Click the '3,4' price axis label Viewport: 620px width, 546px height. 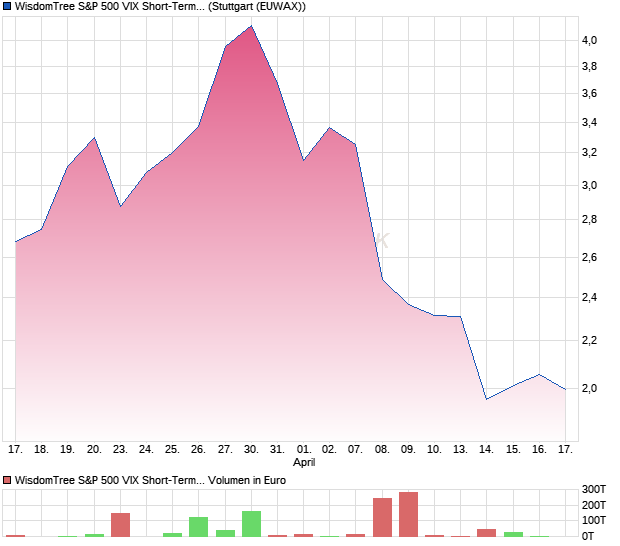589,123
